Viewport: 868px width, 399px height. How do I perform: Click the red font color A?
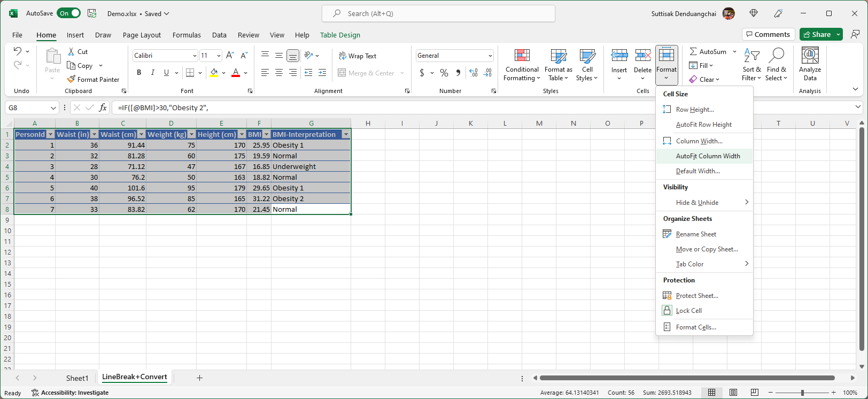click(236, 73)
